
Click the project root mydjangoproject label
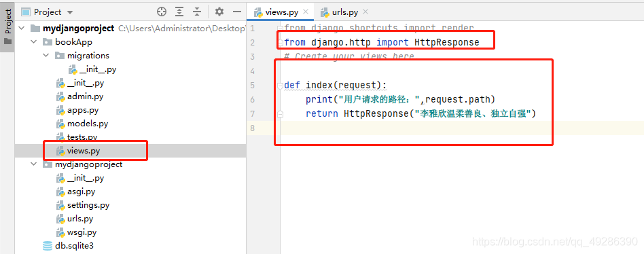pos(78,29)
